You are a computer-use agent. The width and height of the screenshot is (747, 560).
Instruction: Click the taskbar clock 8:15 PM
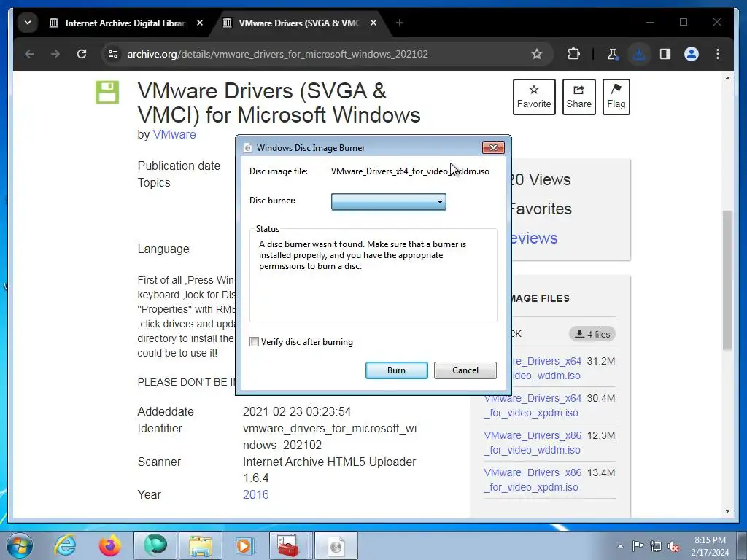(710, 540)
